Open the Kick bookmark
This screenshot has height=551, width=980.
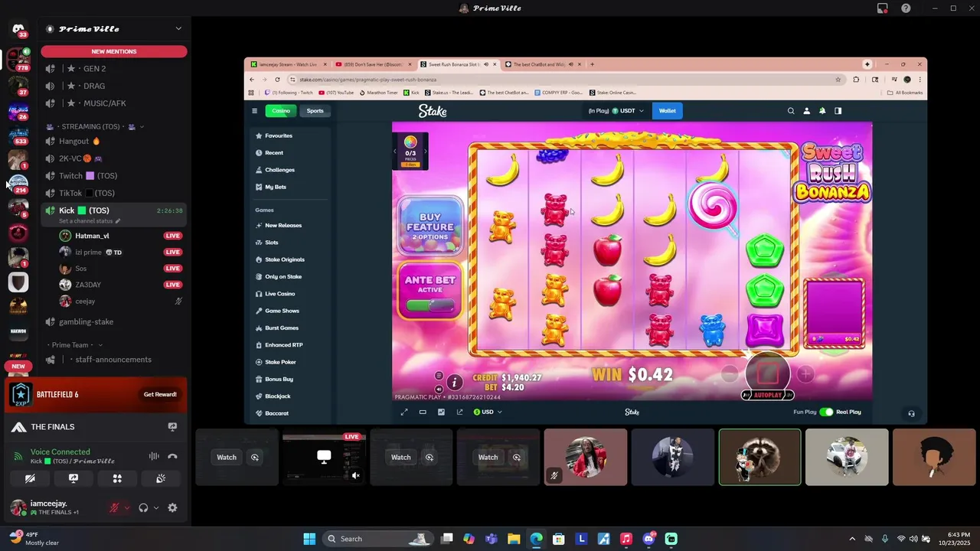click(411, 93)
